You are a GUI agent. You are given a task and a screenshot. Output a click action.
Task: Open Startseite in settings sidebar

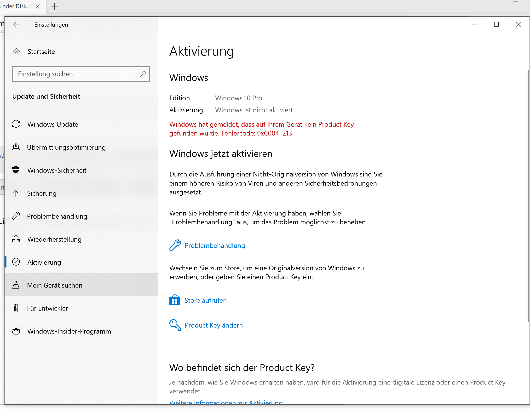pos(81,51)
